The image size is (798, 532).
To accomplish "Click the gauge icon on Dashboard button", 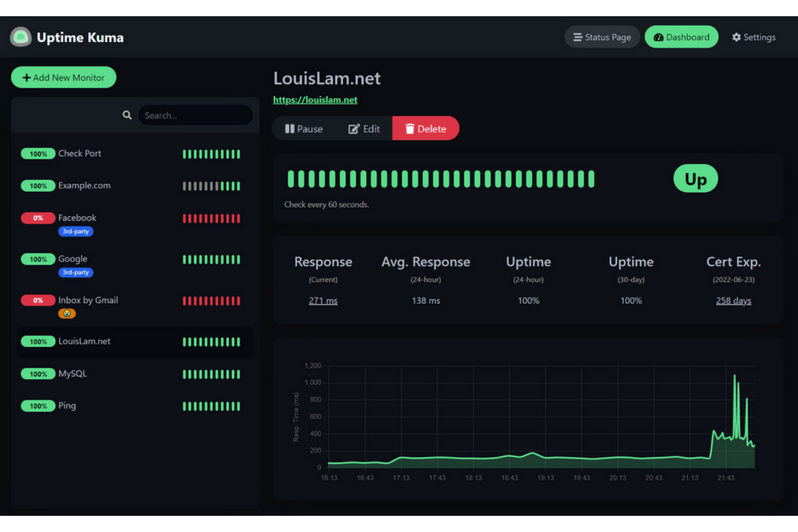I will click(x=659, y=37).
